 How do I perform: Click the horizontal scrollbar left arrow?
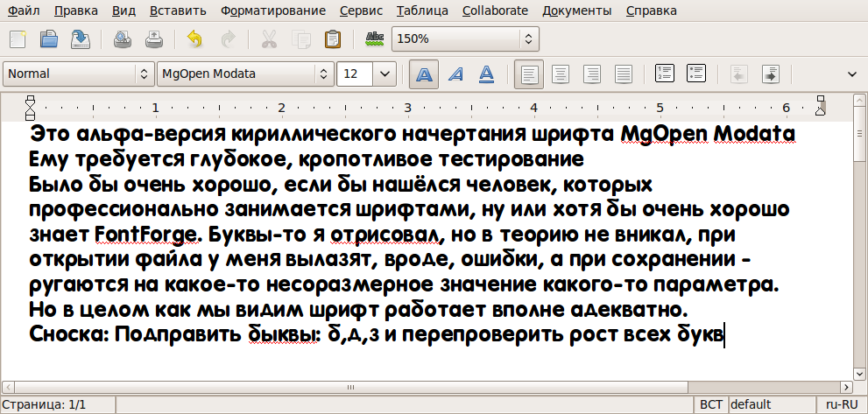coord(7,388)
